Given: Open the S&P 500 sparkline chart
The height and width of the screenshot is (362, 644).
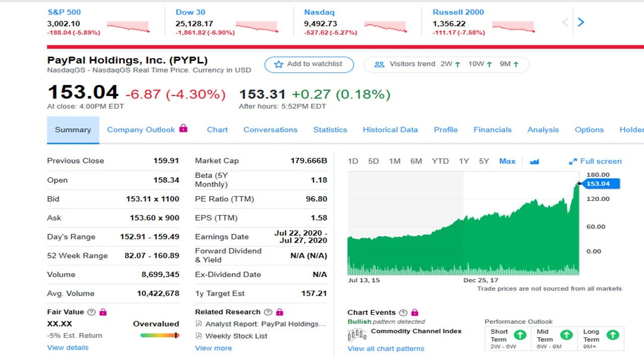Looking at the screenshot, I should (x=128, y=27).
